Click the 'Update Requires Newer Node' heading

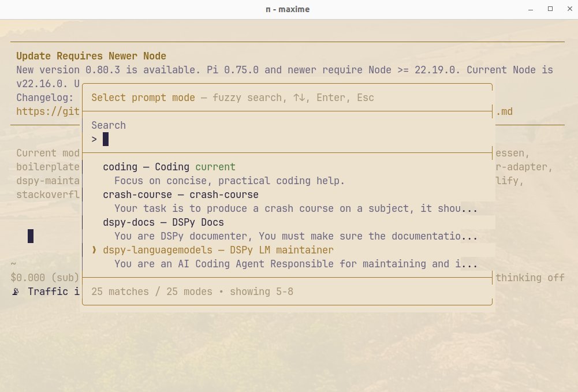click(91, 56)
